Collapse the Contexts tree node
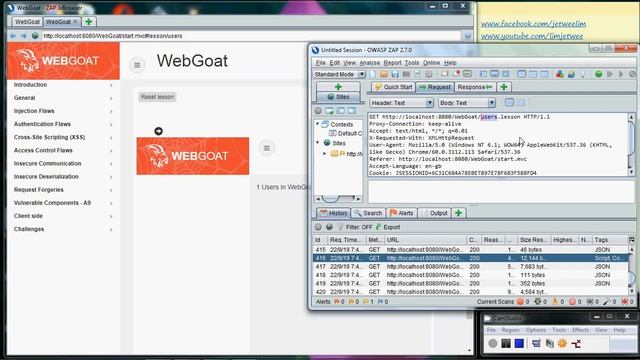The image size is (640, 360). 318,124
